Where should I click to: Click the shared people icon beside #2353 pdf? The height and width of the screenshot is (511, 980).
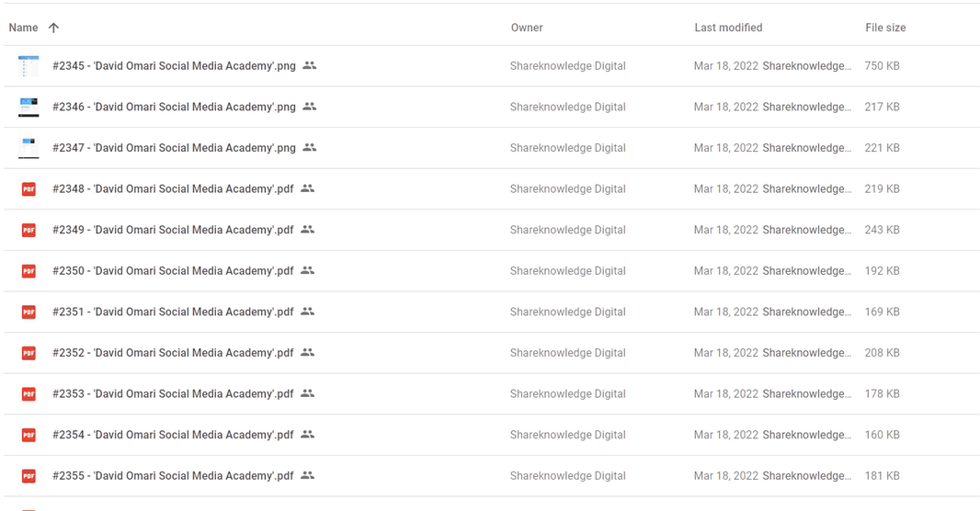point(307,393)
